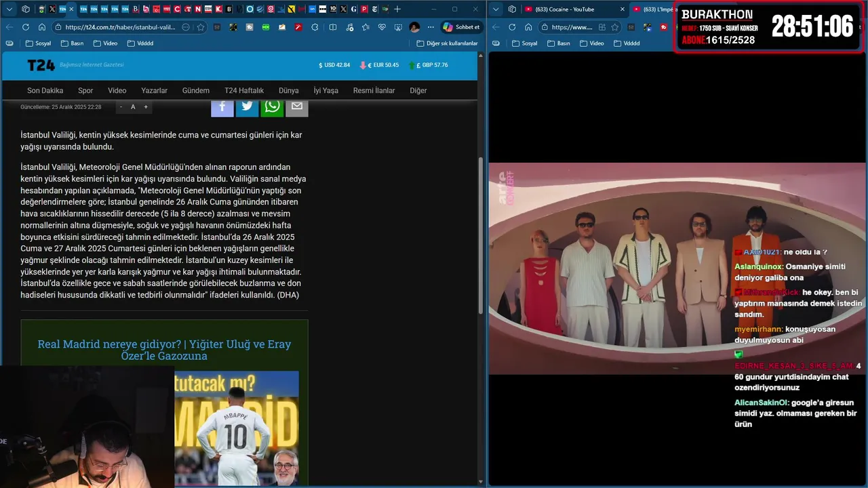
Task: Open workspaces icon in right browser
Action: coord(512,9)
